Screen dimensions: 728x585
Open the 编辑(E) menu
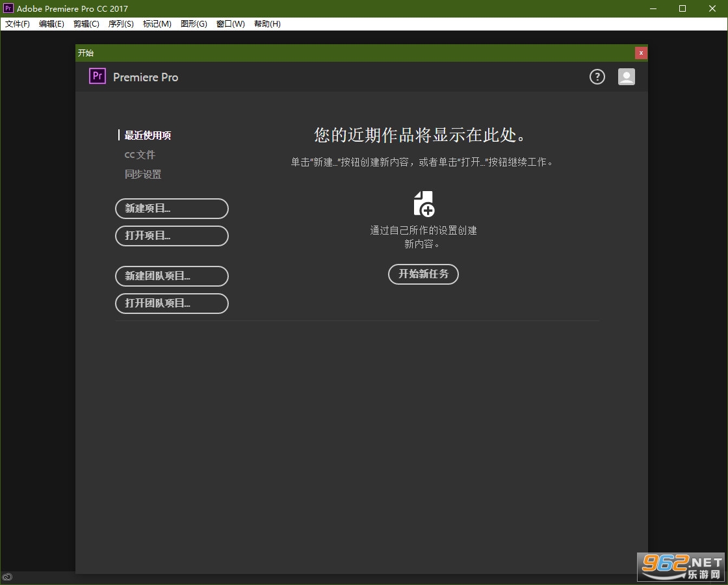pos(51,24)
